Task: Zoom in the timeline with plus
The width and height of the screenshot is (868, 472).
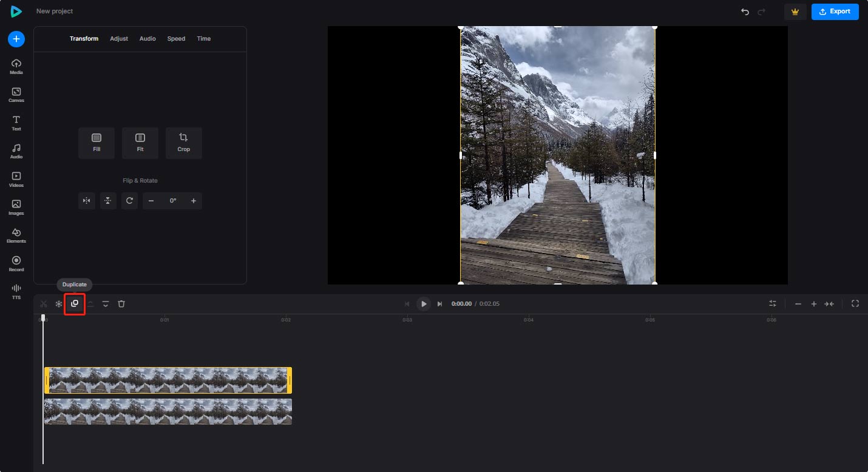Action: pyautogui.click(x=814, y=304)
